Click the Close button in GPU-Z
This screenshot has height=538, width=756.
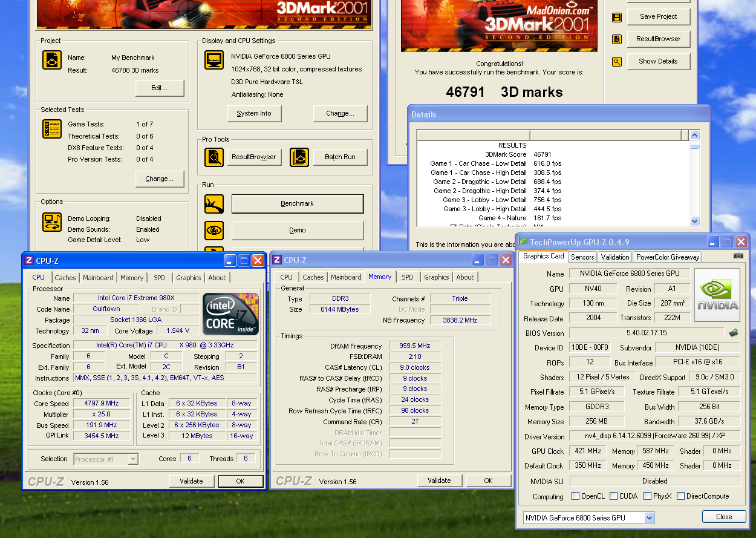(724, 517)
